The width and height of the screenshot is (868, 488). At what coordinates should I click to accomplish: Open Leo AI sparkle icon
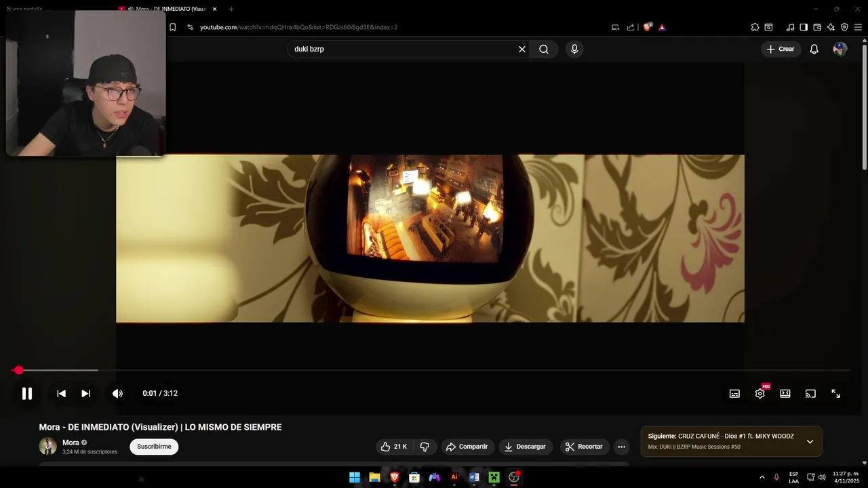(831, 27)
